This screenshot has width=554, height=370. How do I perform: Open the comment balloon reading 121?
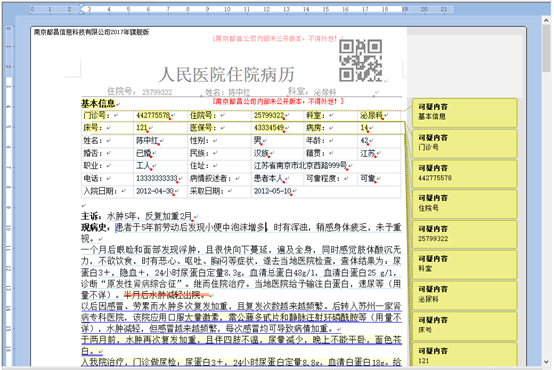(x=464, y=355)
